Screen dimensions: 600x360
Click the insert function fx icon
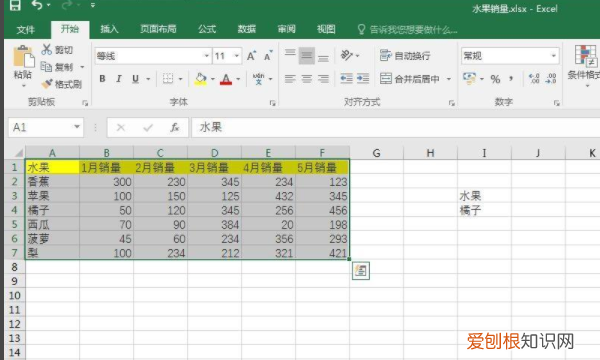(175, 127)
